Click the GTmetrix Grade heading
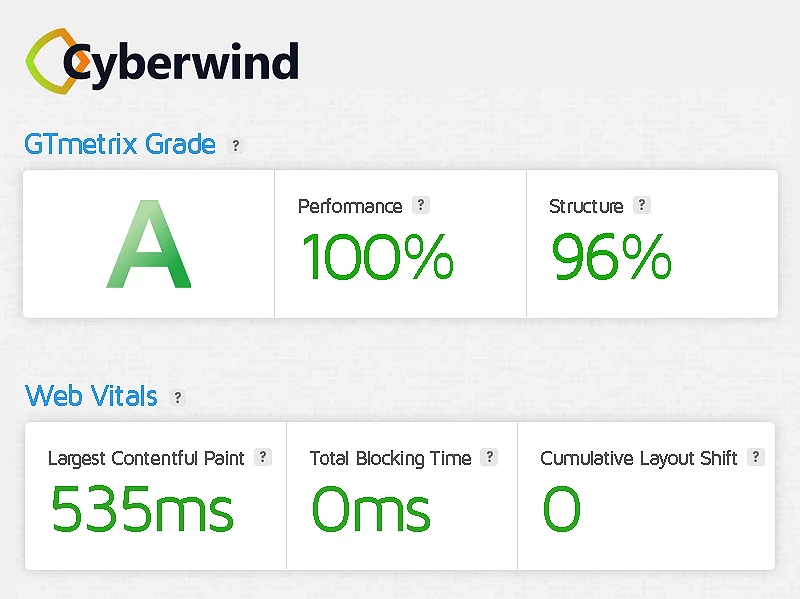This screenshot has width=800, height=599. (x=120, y=144)
